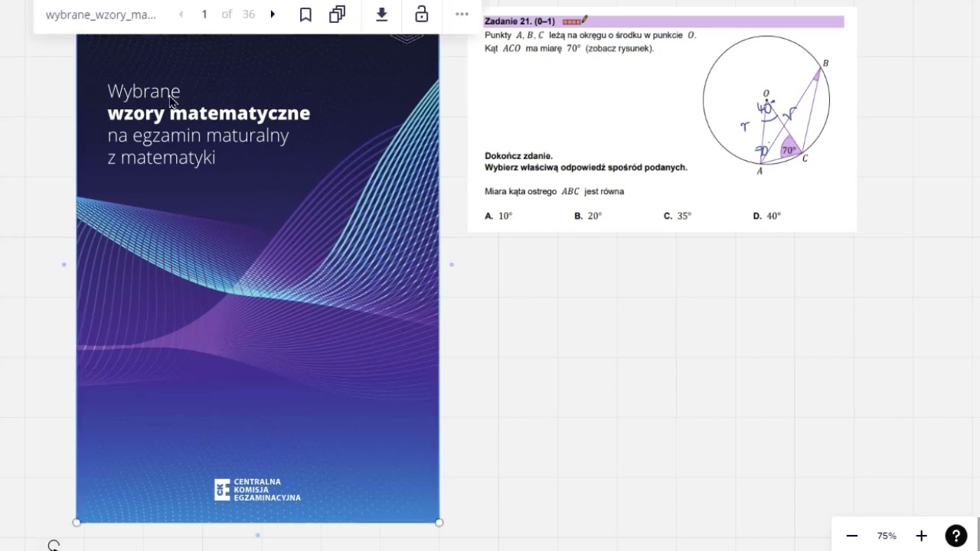Click the undo rotate icon at bottom left
980x551 pixels.
click(x=54, y=546)
